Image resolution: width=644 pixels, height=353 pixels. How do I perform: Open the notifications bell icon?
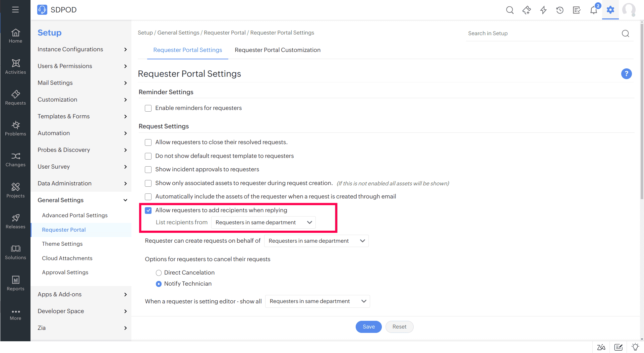pos(593,10)
